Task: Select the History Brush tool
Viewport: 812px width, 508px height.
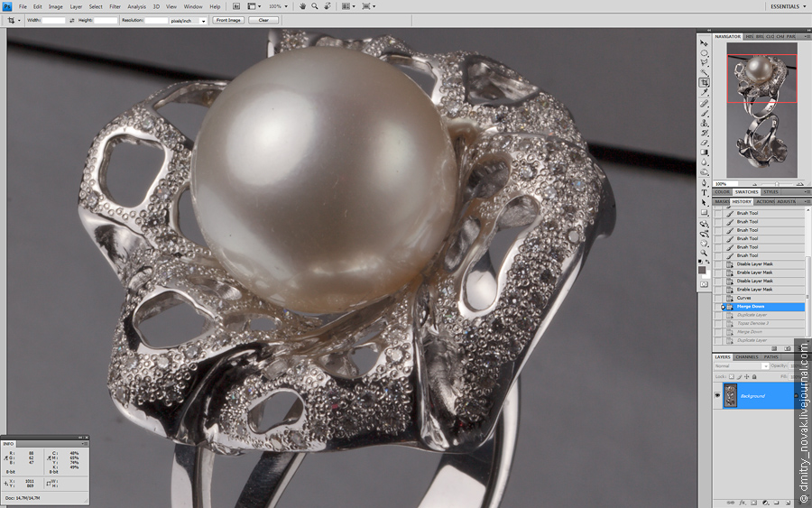Action: click(x=704, y=133)
